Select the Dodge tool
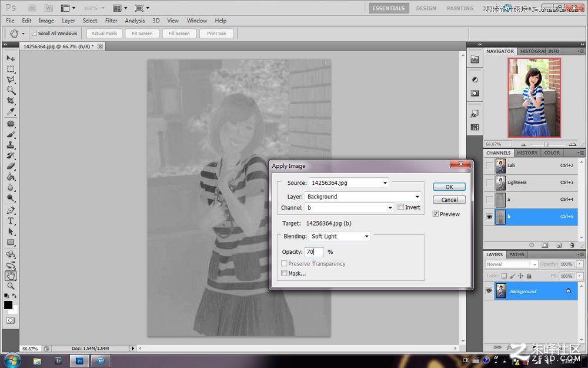 (x=11, y=198)
